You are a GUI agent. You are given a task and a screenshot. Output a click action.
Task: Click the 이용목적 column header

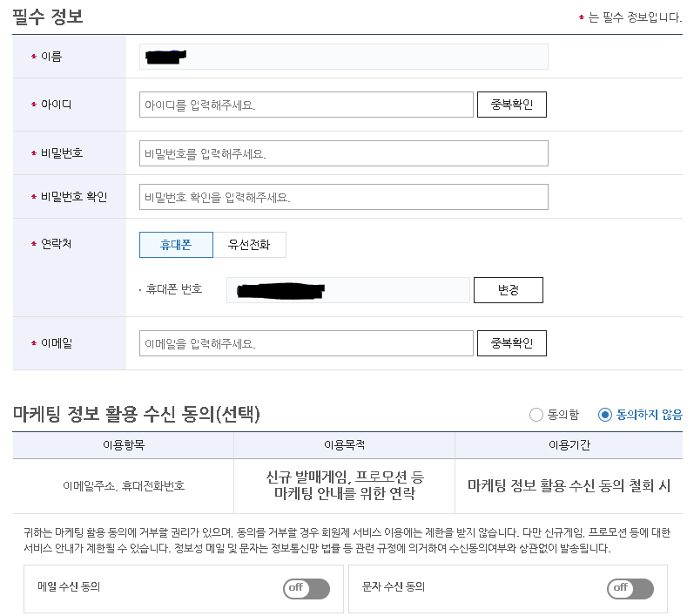[344, 445]
